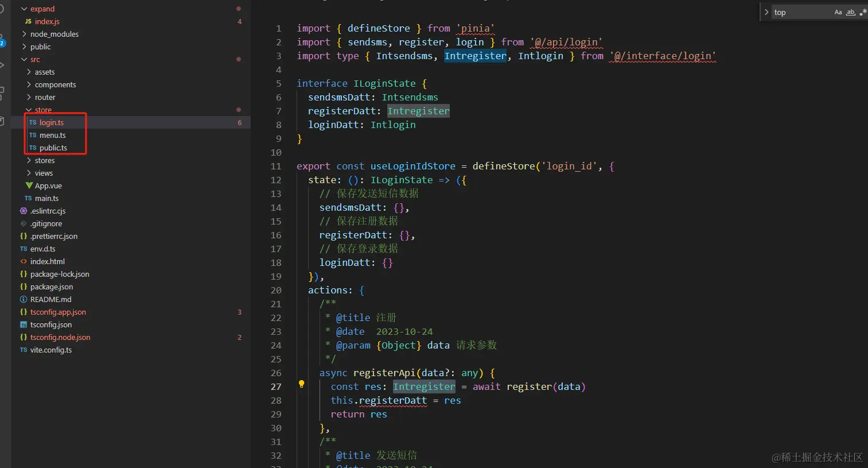
Task: Click the TS icon beside public.ts
Action: 33,148
